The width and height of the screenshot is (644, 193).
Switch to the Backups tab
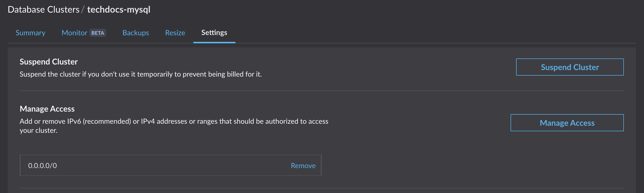pyautogui.click(x=135, y=33)
